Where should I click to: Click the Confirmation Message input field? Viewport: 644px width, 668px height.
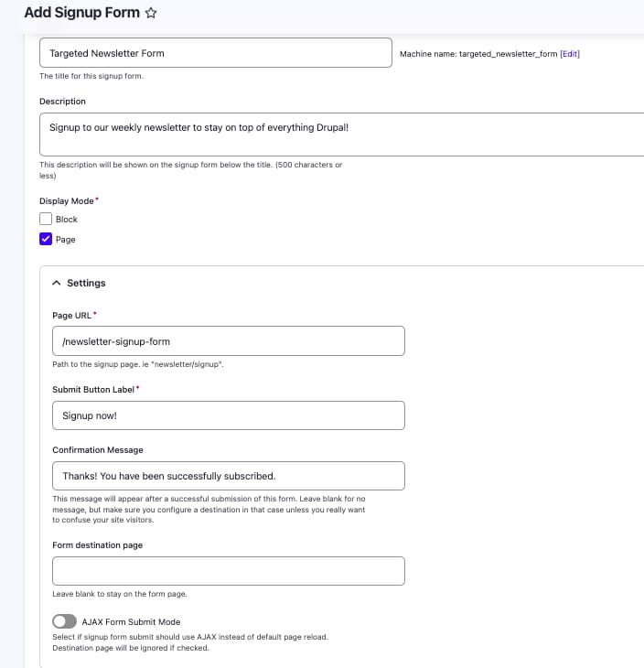pos(228,476)
